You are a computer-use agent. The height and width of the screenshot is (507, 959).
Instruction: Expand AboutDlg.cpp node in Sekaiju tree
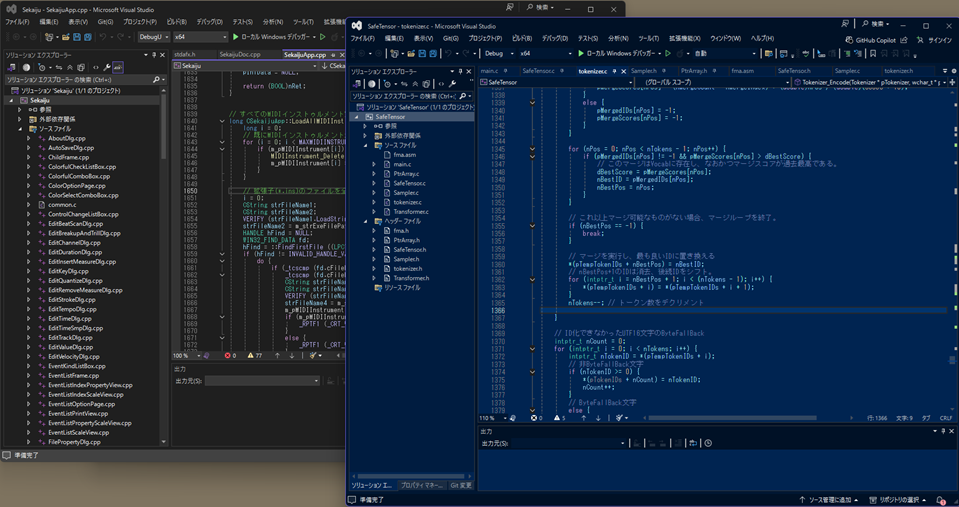click(x=28, y=138)
